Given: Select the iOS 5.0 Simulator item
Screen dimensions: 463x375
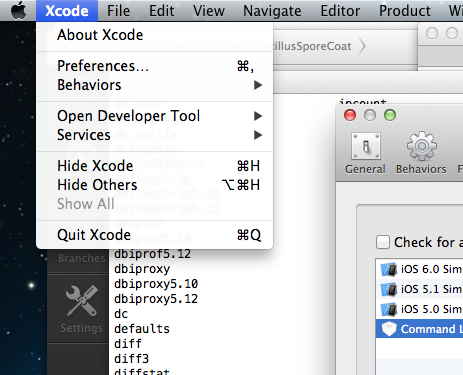Looking at the screenshot, I should point(420,309).
